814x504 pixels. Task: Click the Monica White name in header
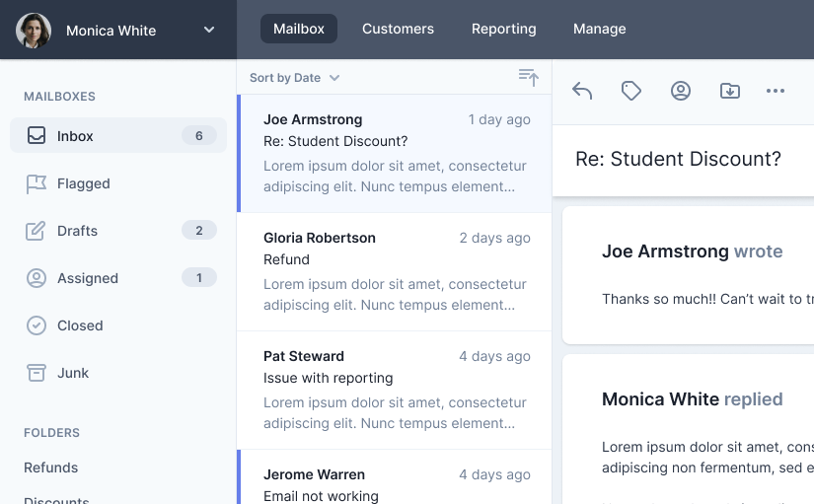111,31
